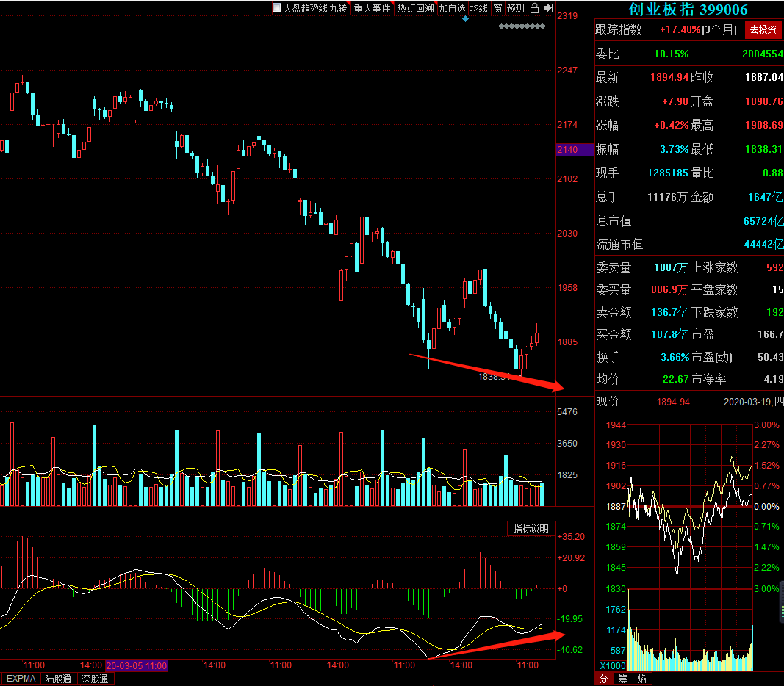Open the 热点回溯 feature
This screenshot has width=784, height=686.
point(415,8)
